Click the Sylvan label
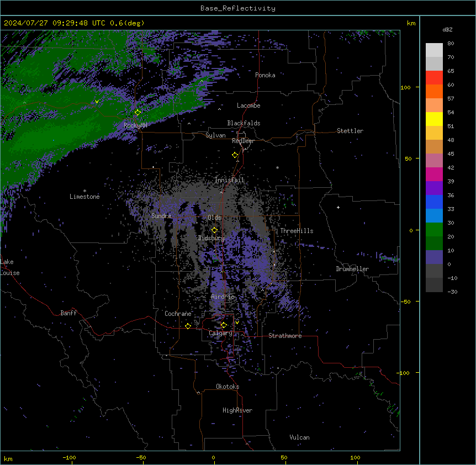Image resolution: width=476 pixels, height=465 pixels. (215, 135)
